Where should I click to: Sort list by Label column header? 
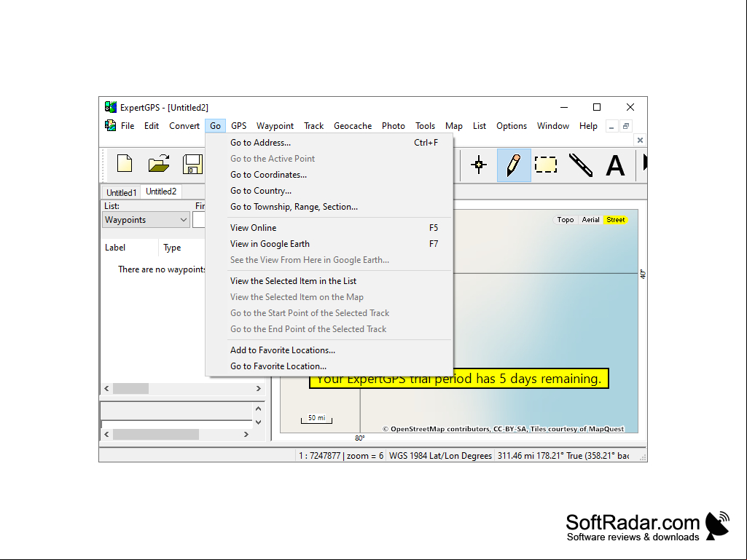pos(129,248)
